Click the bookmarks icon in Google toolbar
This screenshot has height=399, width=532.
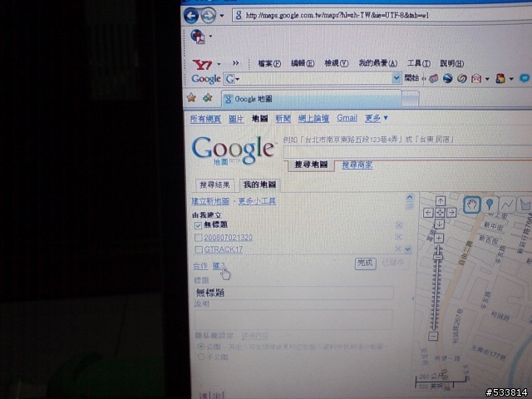[500, 79]
